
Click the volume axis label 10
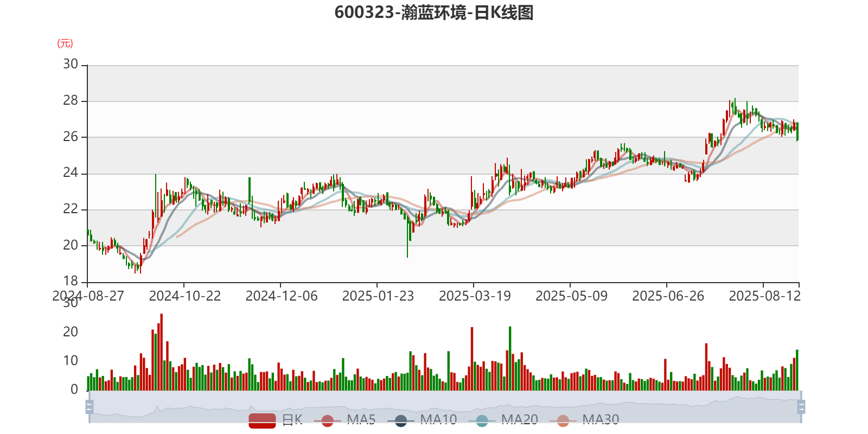point(71,361)
